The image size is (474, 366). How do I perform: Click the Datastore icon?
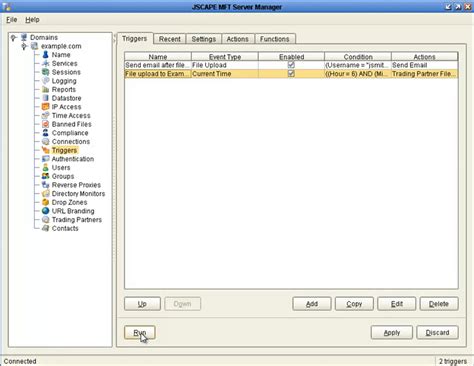[46, 98]
